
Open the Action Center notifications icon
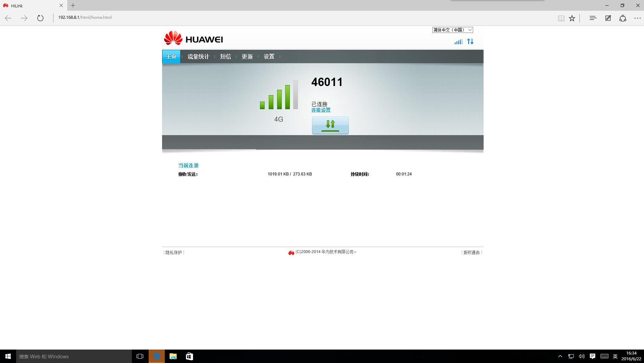tap(593, 356)
